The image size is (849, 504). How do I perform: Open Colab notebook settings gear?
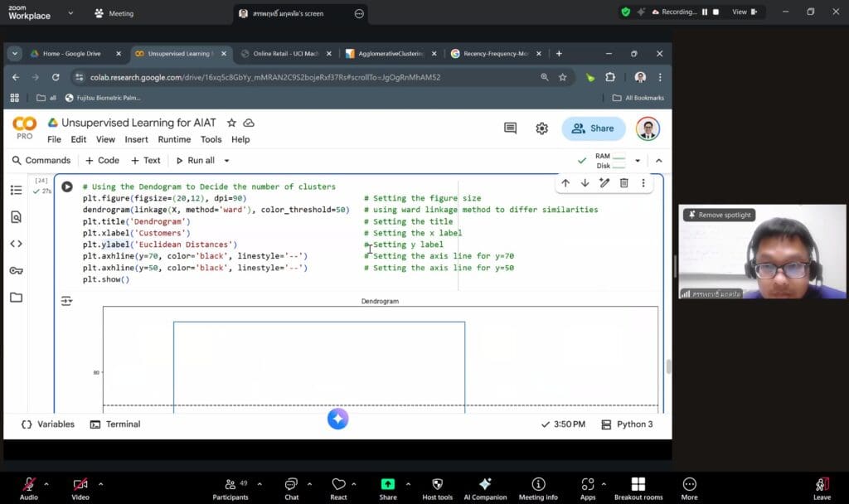[541, 128]
